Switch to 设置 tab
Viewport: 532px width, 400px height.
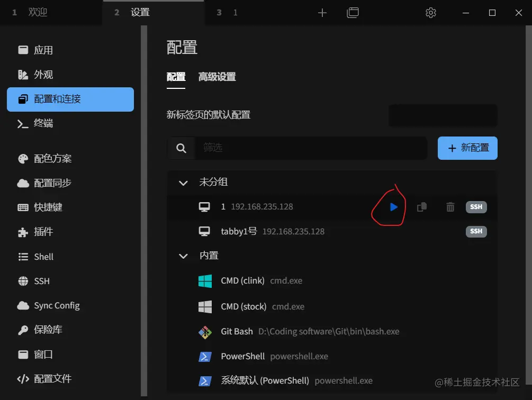(154, 13)
